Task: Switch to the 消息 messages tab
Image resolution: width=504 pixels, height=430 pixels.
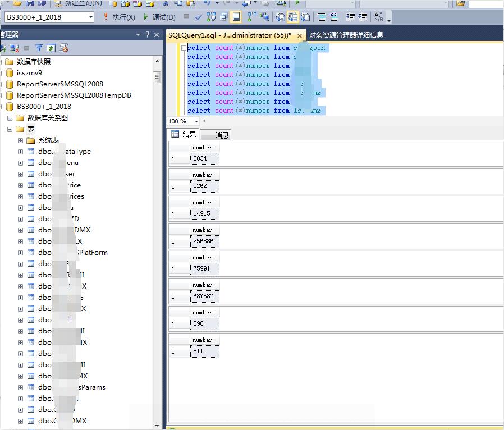Action: click(x=216, y=135)
